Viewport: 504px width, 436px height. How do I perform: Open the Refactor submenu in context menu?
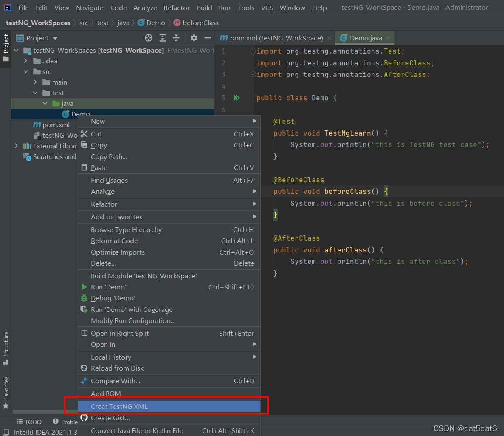click(x=169, y=204)
